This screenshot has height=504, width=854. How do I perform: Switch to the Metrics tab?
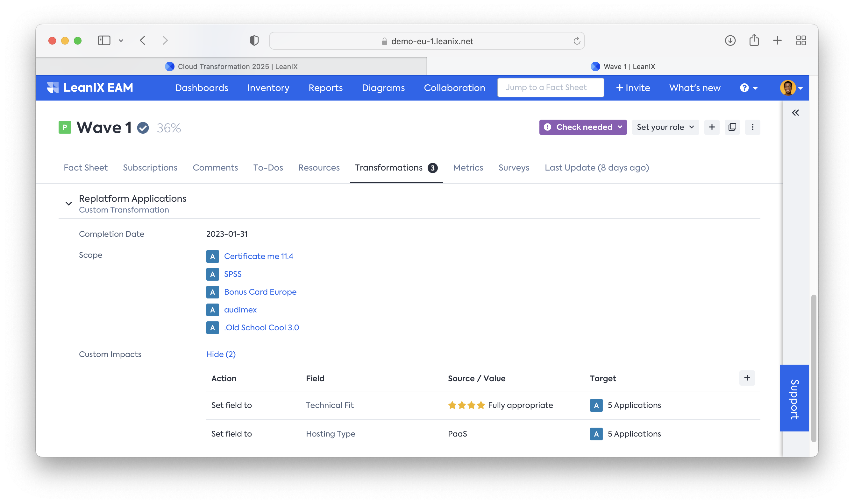pyautogui.click(x=468, y=168)
